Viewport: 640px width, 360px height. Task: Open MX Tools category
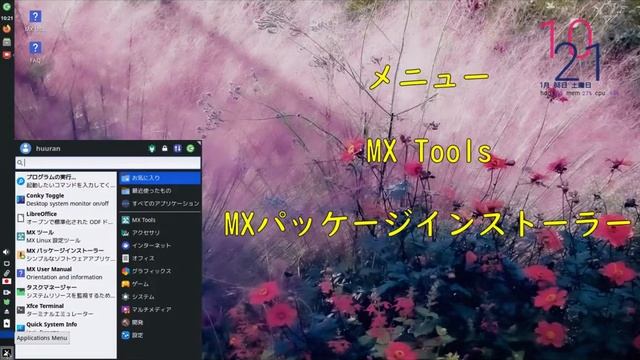[160, 220]
